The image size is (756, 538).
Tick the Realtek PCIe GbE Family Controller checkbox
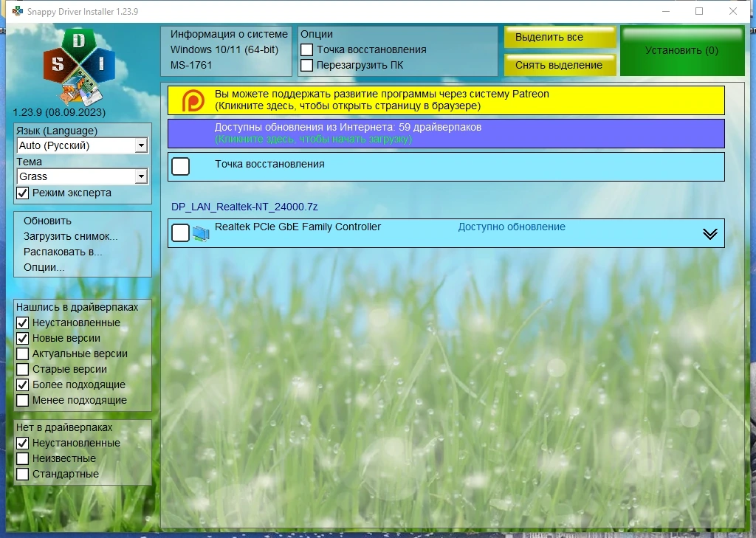(180, 233)
